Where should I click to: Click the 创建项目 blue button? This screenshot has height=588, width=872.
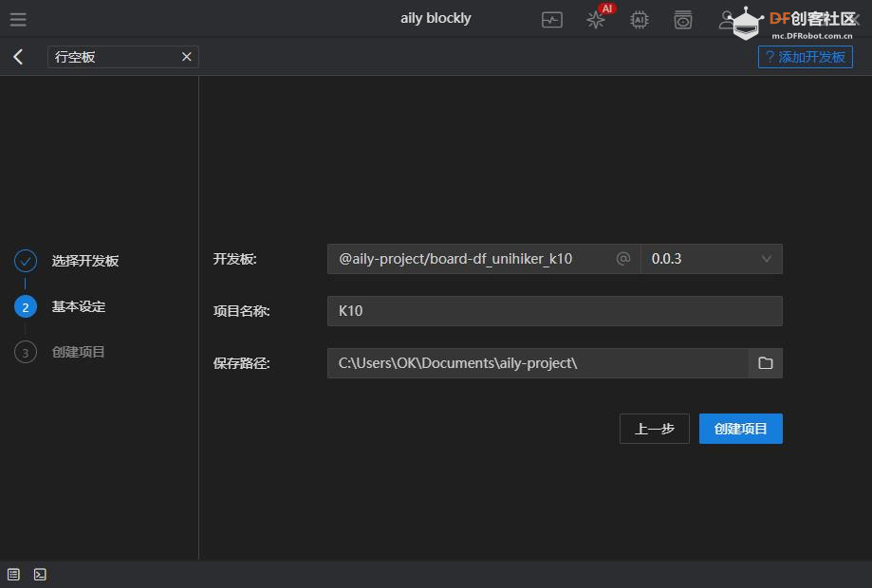[741, 429]
